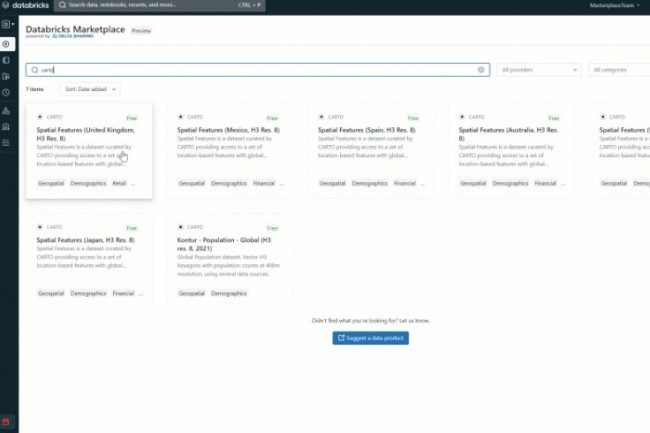Open the workspace browser sidebar icon
The image size is (650, 433).
click(6, 60)
